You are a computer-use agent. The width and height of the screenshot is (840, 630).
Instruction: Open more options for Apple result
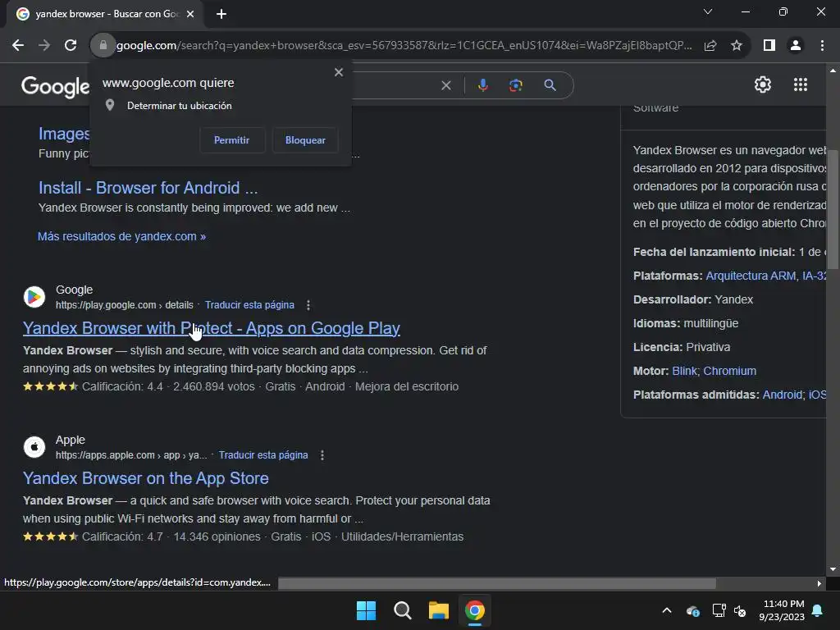[x=322, y=454]
